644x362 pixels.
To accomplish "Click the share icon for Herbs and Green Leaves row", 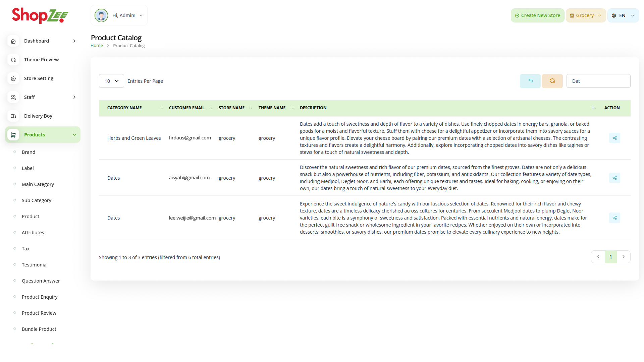I will [x=614, y=138].
